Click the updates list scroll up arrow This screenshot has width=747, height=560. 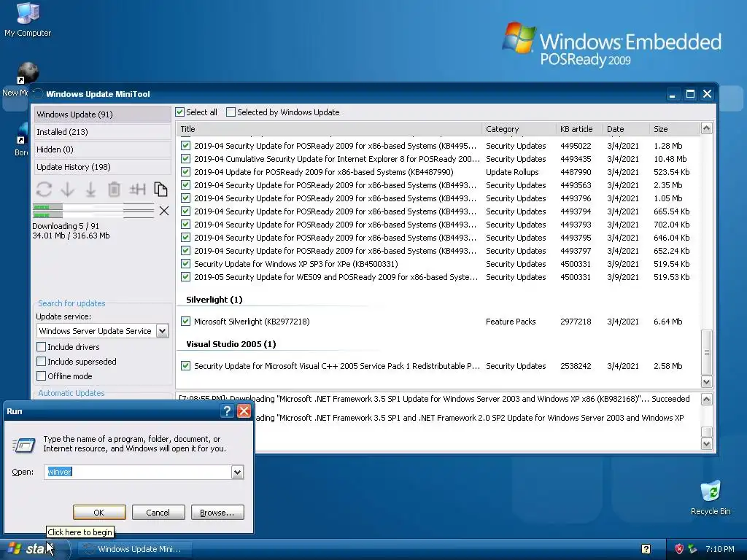pos(706,128)
